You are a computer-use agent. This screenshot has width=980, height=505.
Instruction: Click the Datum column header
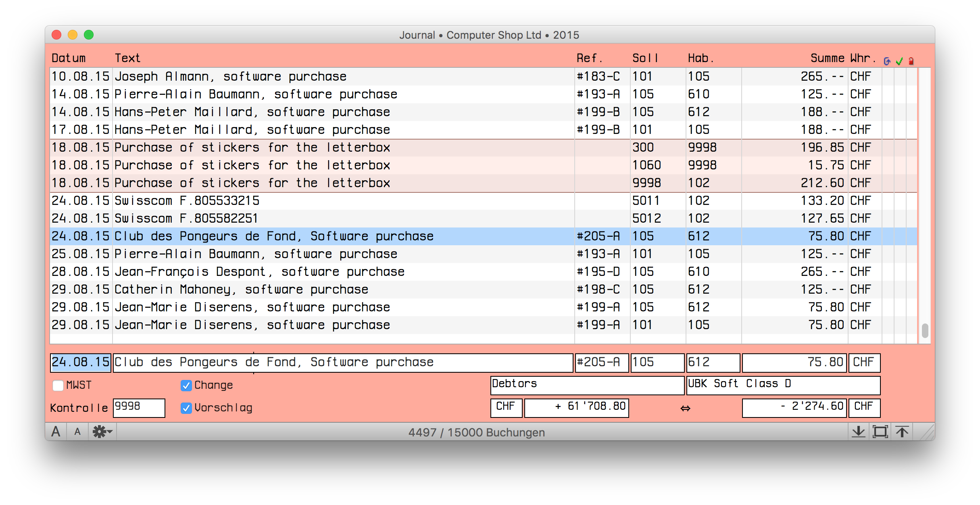pyautogui.click(x=69, y=58)
